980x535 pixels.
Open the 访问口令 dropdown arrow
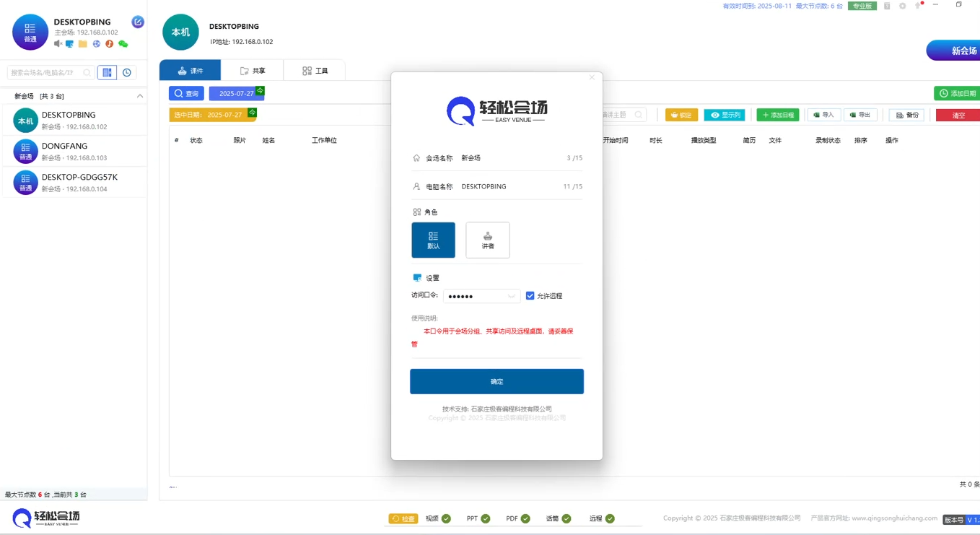pyautogui.click(x=512, y=296)
